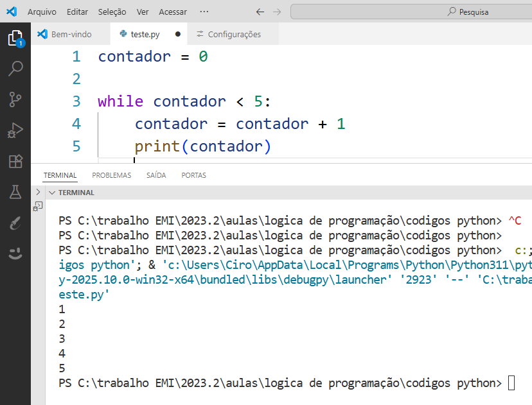Open the Search view in sidebar
This screenshot has width=532, height=405.
coord(15,69)
